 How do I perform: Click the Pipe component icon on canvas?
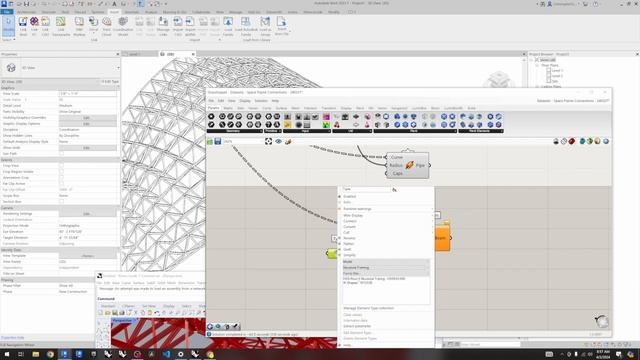(409, 165)
